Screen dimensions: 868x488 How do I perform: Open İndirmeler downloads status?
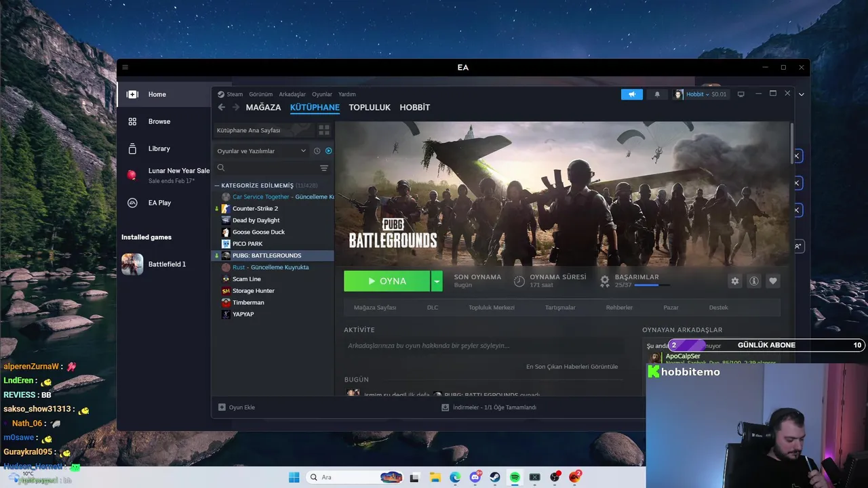[489, 407]
